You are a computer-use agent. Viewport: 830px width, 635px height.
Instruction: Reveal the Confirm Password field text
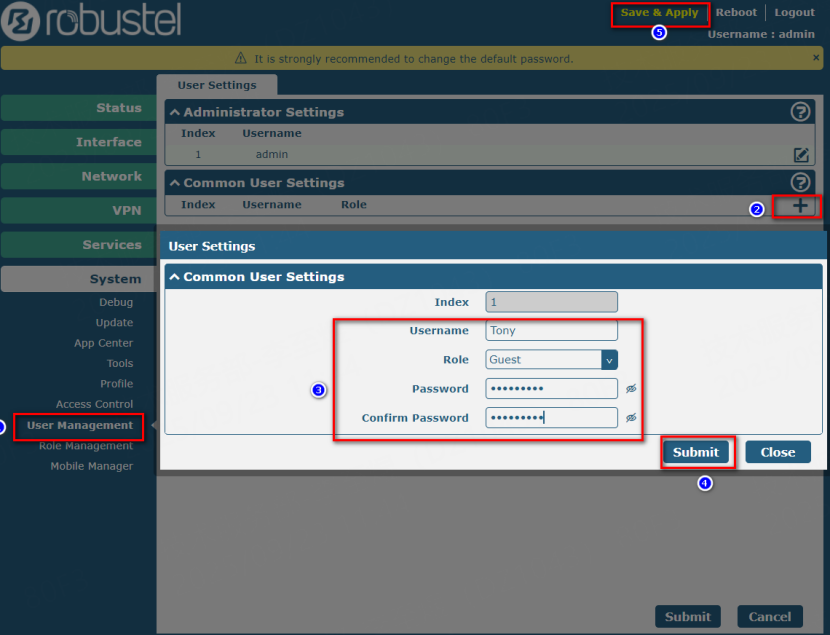click(x=631, y=418)
